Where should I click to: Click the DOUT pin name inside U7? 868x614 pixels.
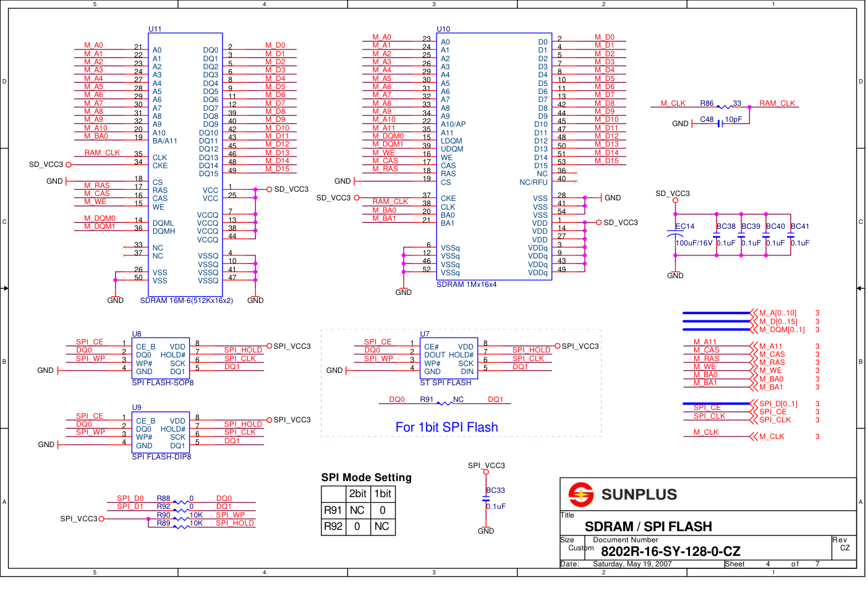(435, 355)
